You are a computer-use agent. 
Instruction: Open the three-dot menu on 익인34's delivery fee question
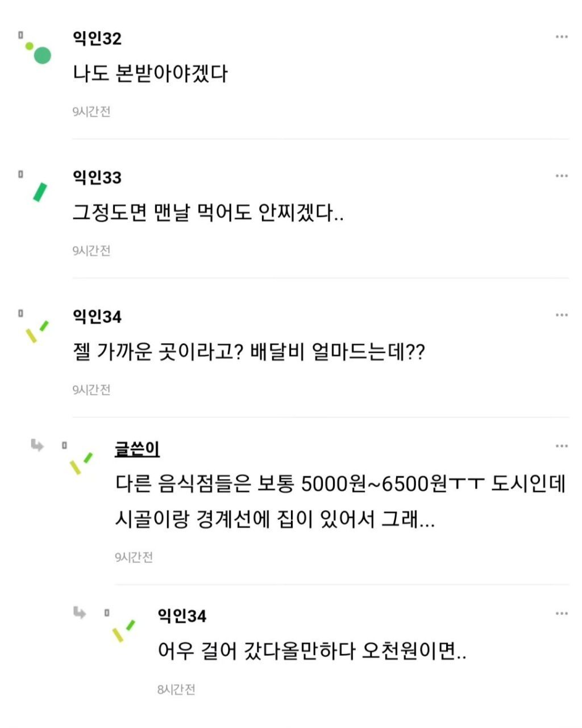562,315
